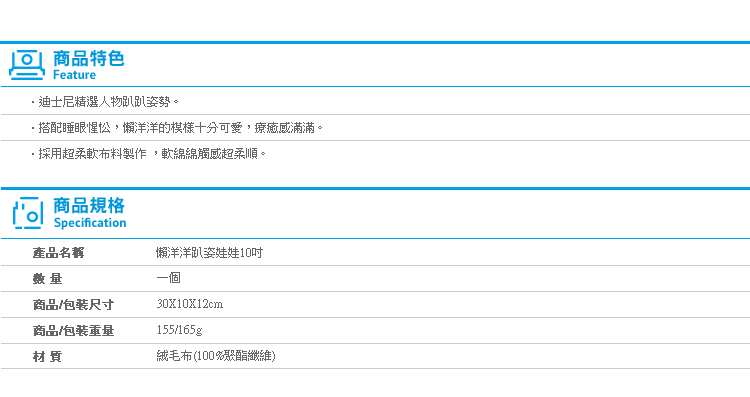The image size is (750, 397).
Task: Click the material value 絨毛布 polyester text
Action: tap(216, 356)
